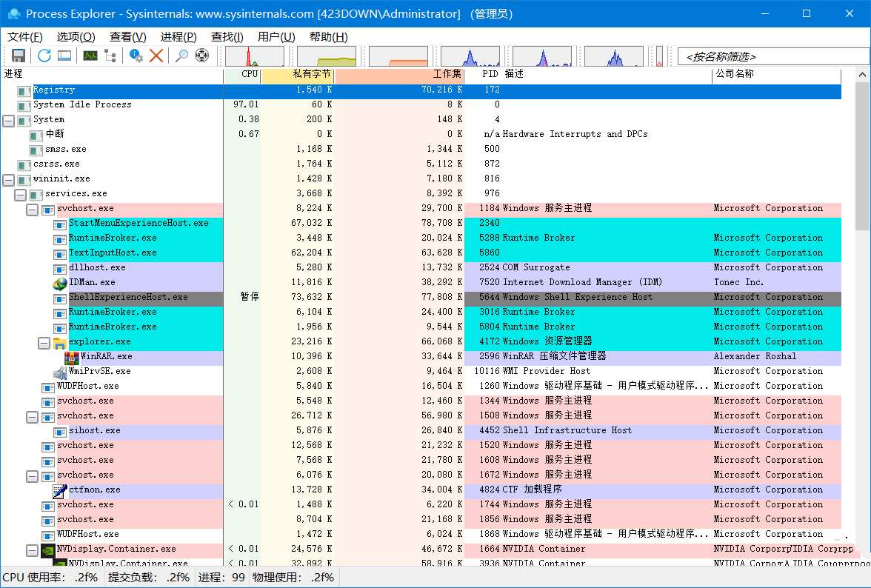Save the process list to a file
This screenshot has height=588, width=871.
[x=18, y=55]
